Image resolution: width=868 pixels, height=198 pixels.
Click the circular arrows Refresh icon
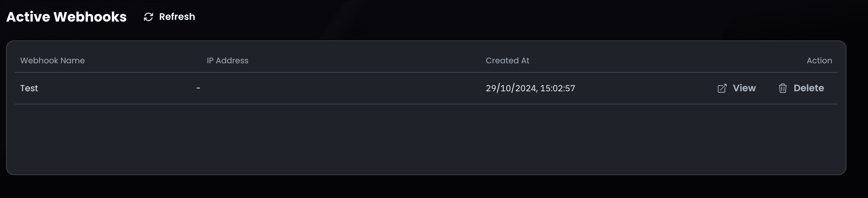(148, 17)
